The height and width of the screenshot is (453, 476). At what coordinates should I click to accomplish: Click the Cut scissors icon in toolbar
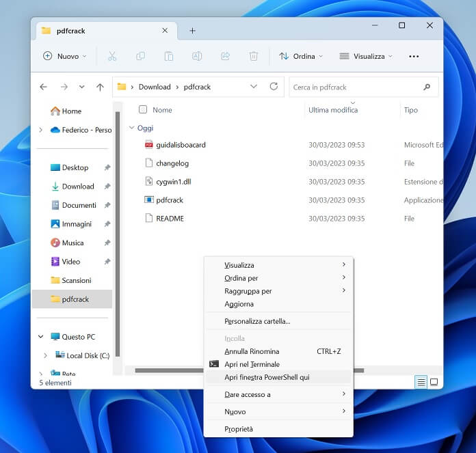point(112,57)
